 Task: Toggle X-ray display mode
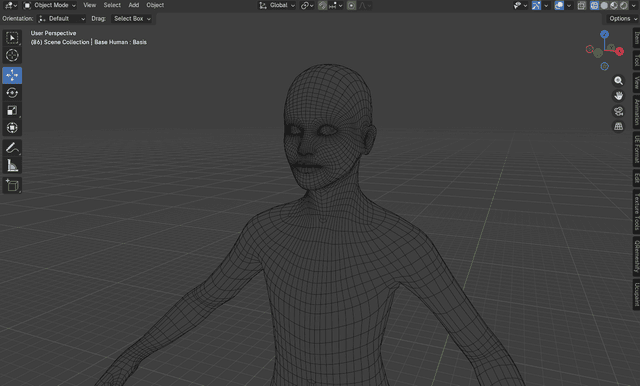(x=582, y=6)
